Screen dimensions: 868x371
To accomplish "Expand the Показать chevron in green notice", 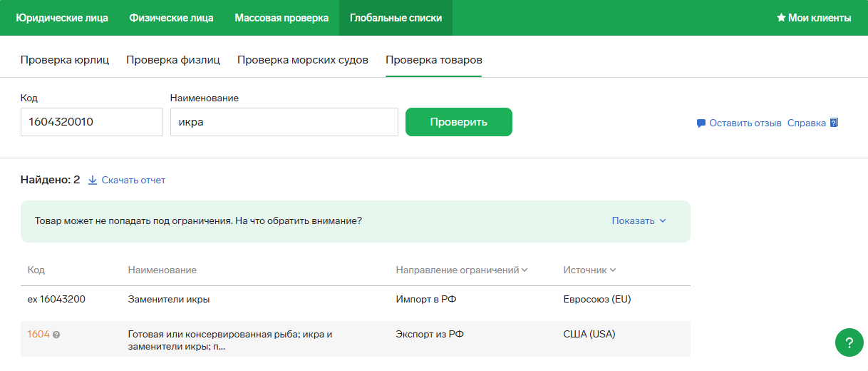I will tap(663, 221).
